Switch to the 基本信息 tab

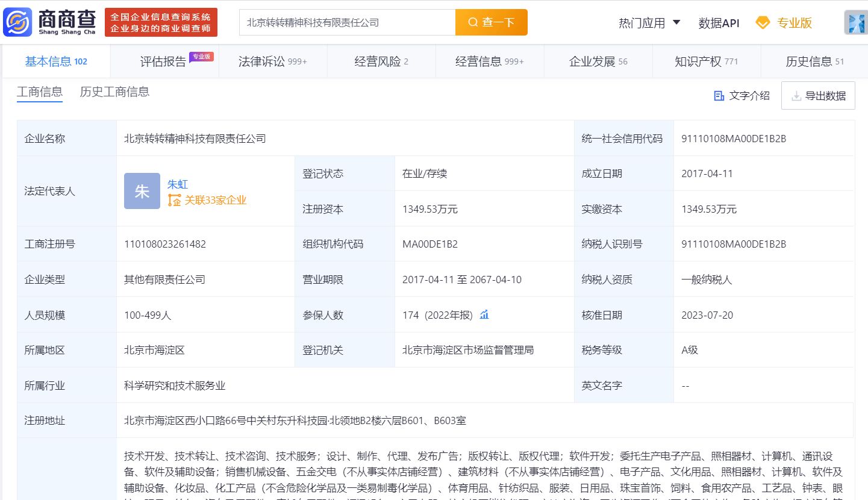pyautogui.click(x=56, y=61)
